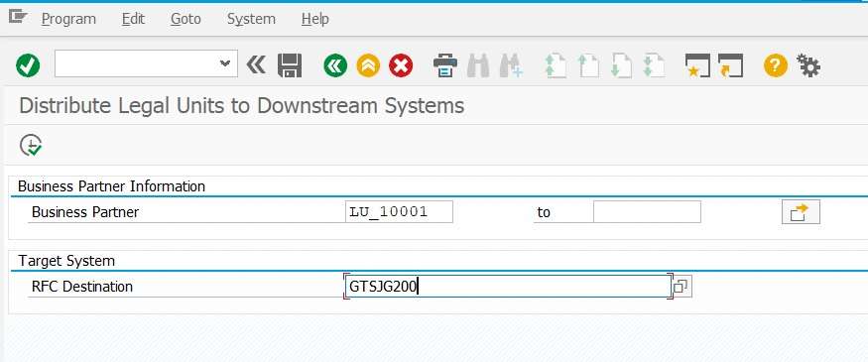Click the Find Next binoculars icon
The height and width of the screenshot is (362, 868).
[511, 65]
